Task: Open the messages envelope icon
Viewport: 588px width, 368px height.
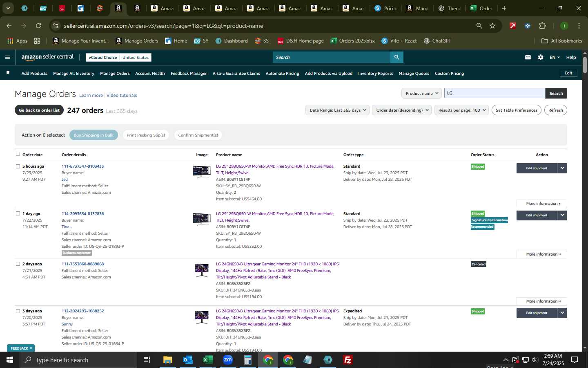Action: pos(528,57)
